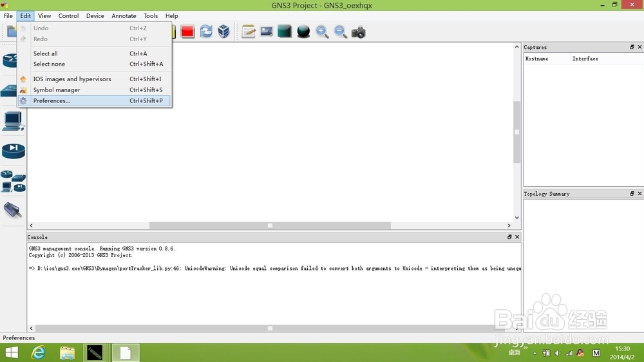This screenshot has height=362, width=644.
Task: Click console scroll left arrow
Action: (31, 329)
